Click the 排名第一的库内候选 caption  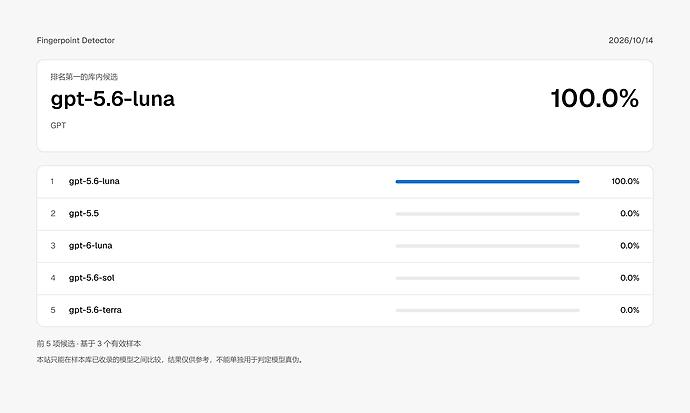point(84,77)
